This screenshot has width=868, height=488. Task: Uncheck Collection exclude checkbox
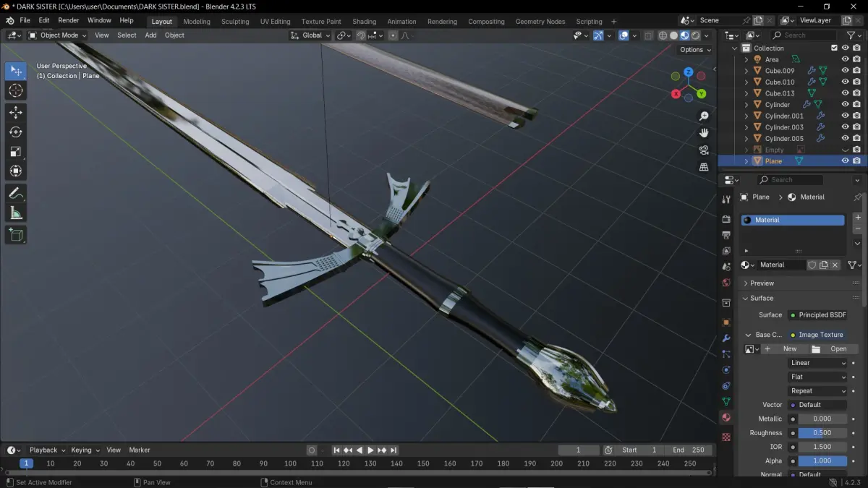pos(834,48)
